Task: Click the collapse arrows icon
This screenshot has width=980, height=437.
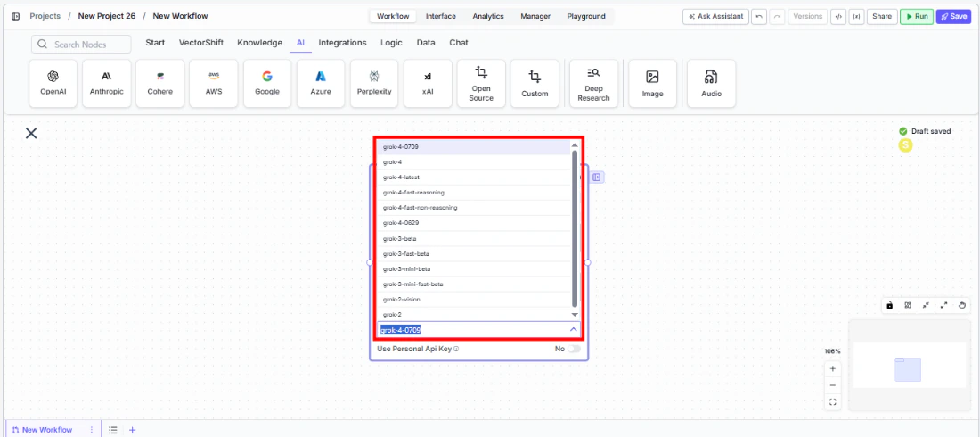Action: pos(926,306)
